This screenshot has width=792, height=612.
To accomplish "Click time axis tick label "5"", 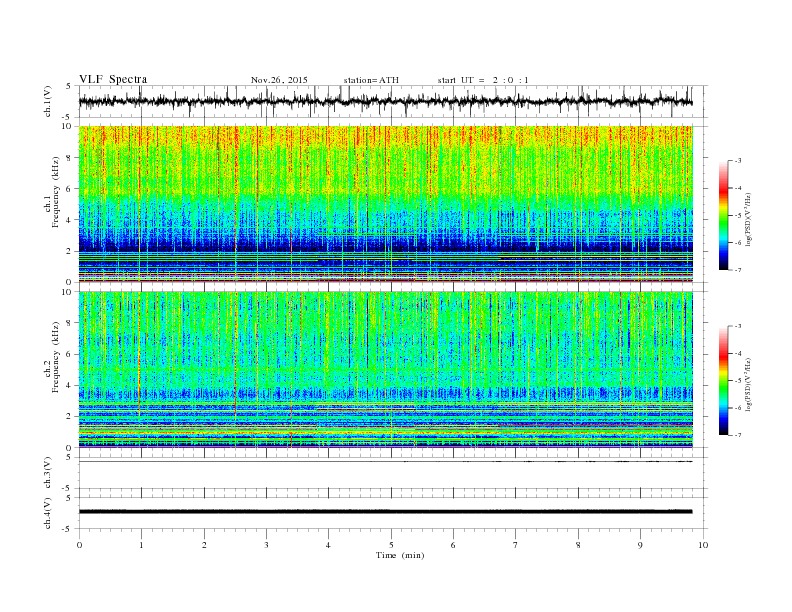I will pyautogui.click(x=391, y=545).
